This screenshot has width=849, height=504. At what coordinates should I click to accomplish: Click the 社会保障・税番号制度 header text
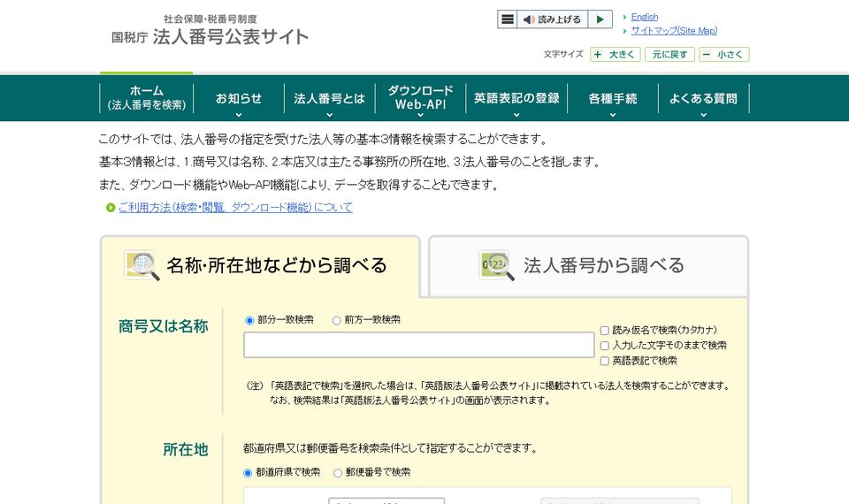click(210, 19)
